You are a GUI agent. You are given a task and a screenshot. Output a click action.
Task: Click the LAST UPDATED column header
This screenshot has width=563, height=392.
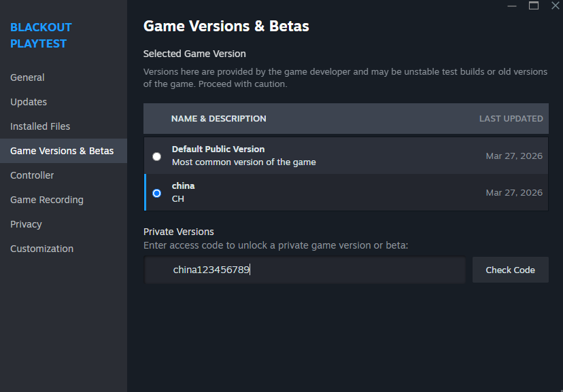click(511, 118)
